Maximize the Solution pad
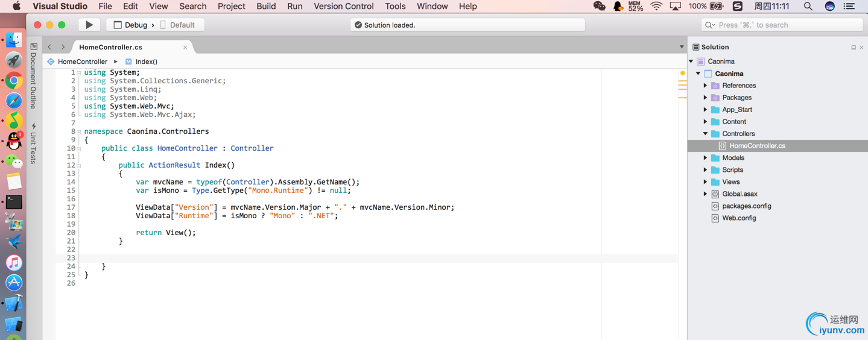Screen dimensions: 868x340 [854, 47]
